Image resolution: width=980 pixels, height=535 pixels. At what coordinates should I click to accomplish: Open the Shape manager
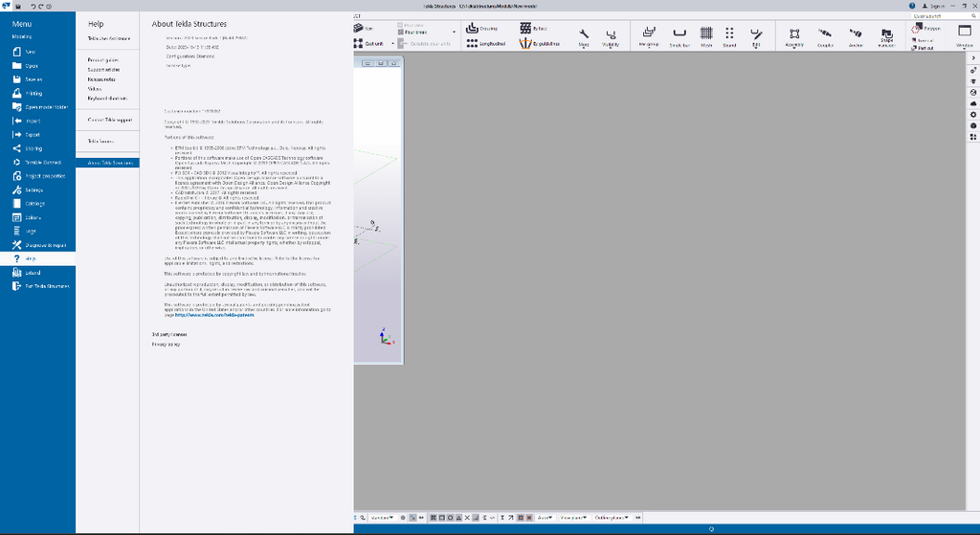[887, 37]
